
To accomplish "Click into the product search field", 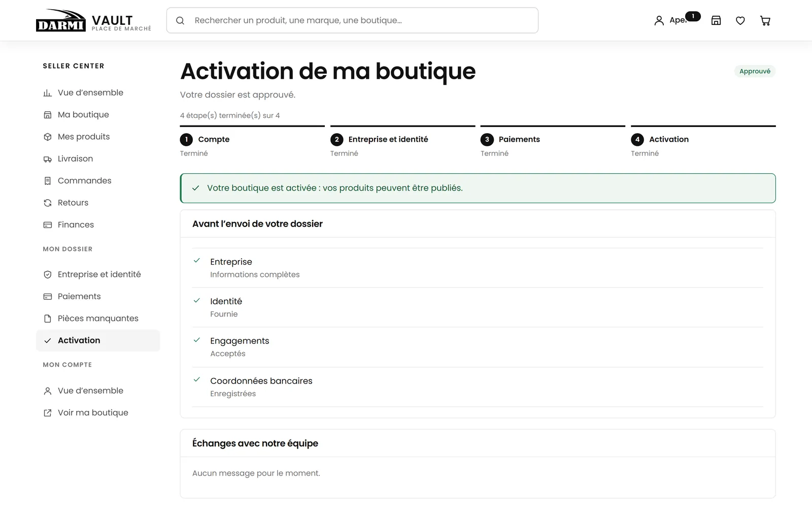I will 352,20.
